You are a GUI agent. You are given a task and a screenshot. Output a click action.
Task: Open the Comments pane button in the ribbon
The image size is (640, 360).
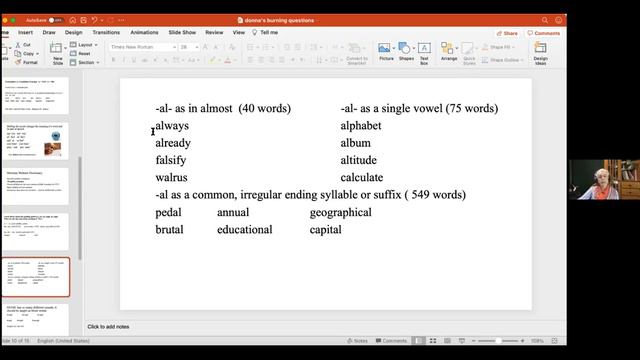pyautogui.click(x=544, y=33)
